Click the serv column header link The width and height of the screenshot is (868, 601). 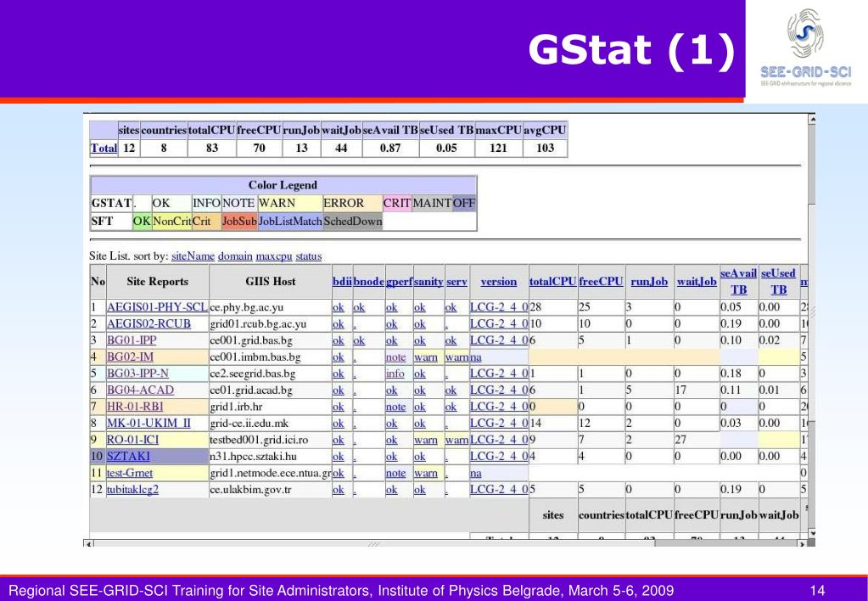pos(456,281)
